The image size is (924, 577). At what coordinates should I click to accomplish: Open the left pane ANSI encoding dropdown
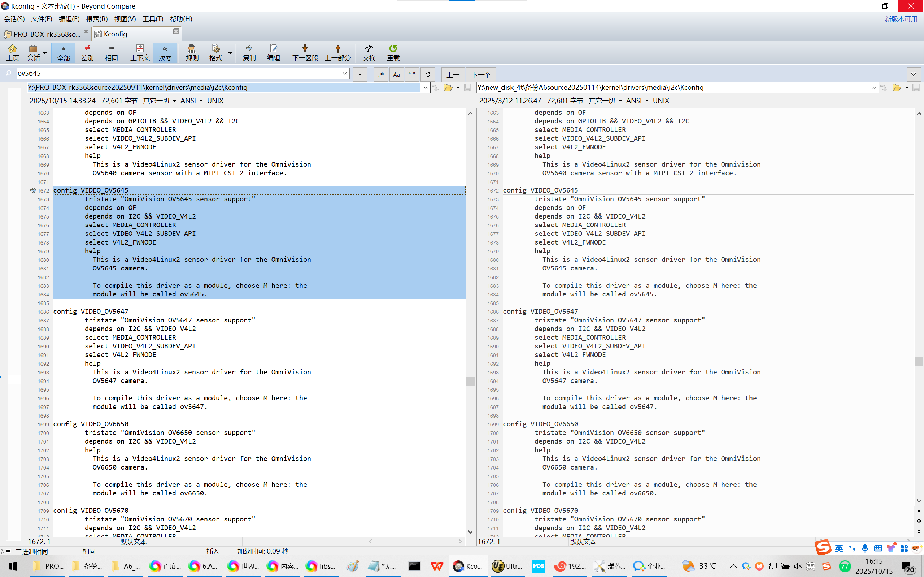pyautogui.click(x=192, y=101)
